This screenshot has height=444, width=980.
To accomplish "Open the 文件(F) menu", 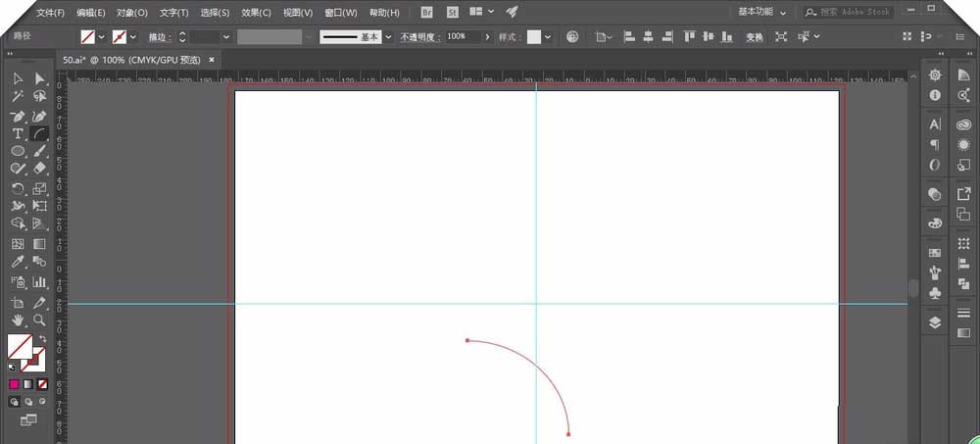I will click(50, 13).
